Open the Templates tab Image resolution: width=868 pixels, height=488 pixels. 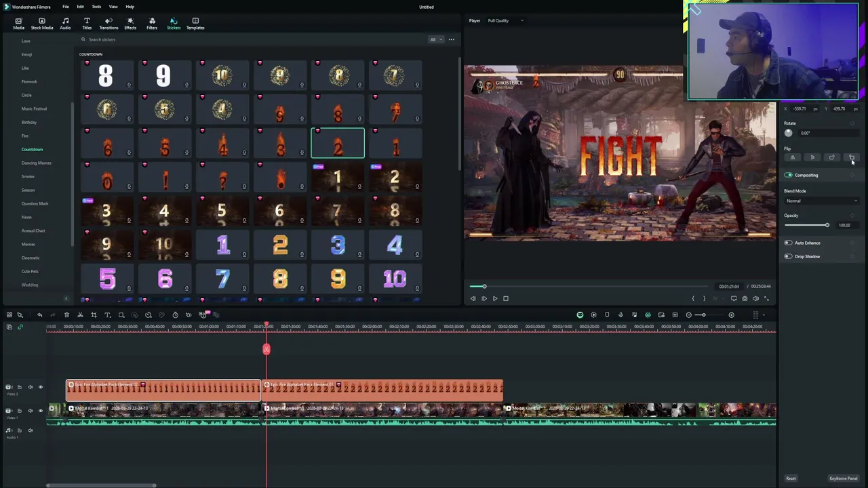(x=195, y=24)
